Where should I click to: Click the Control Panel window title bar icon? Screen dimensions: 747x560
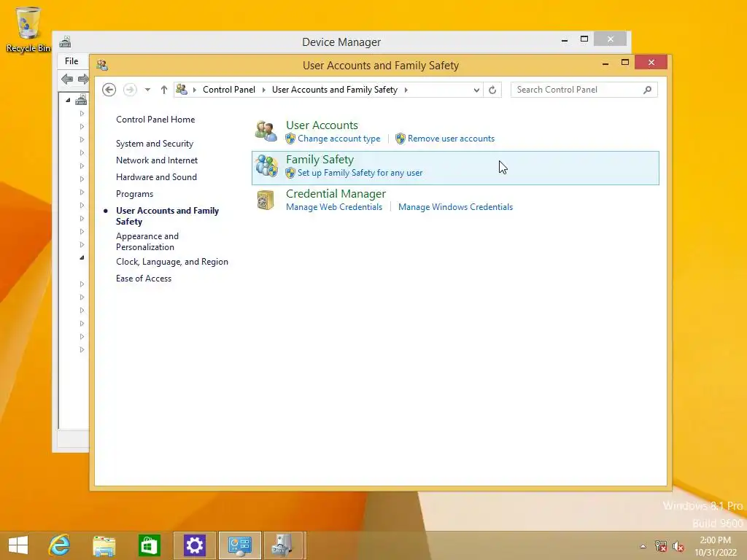tap(102, 65)
